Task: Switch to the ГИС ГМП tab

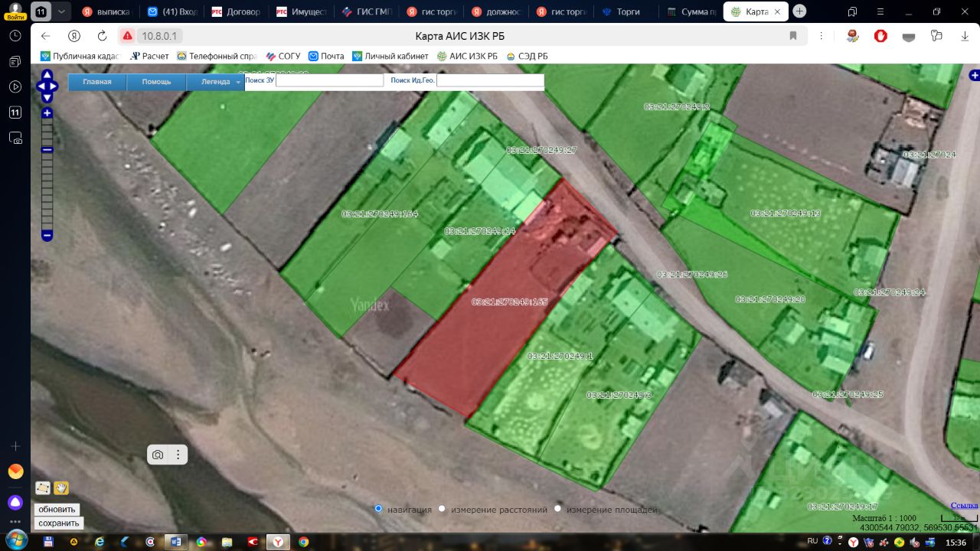Action: tap(367, 11)
